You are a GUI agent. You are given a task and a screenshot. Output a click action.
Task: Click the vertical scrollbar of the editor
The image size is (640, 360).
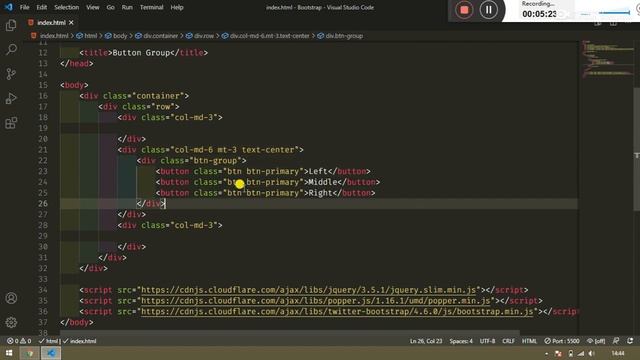click(x=637, y=149)
